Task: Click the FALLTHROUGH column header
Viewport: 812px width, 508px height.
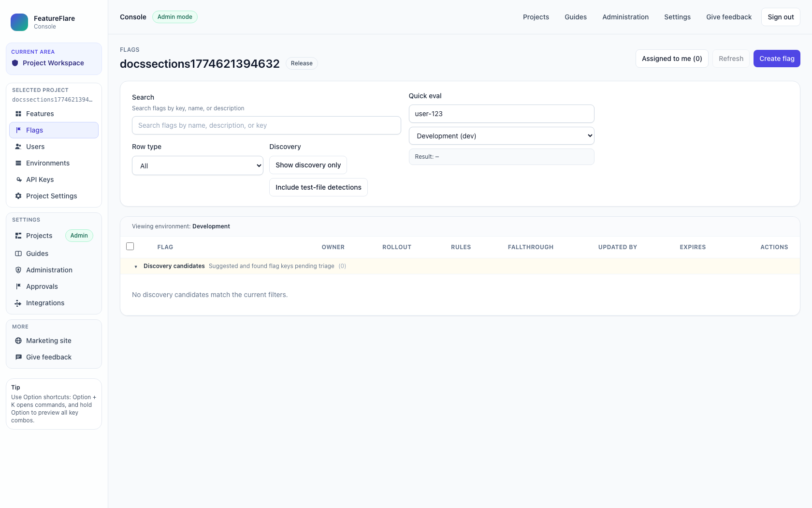Action: pyautogui.click(x=531, y=247)
